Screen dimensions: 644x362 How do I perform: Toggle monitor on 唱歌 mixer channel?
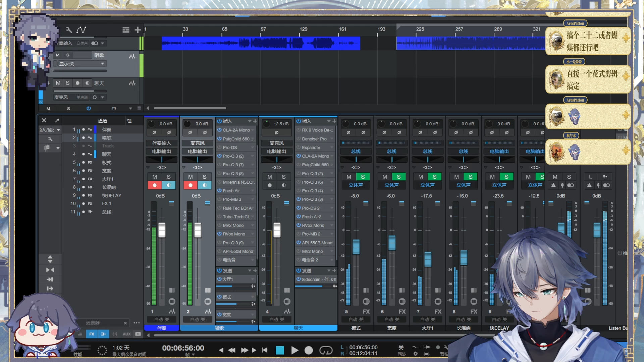pyautogui.click(x=204, y=185)
